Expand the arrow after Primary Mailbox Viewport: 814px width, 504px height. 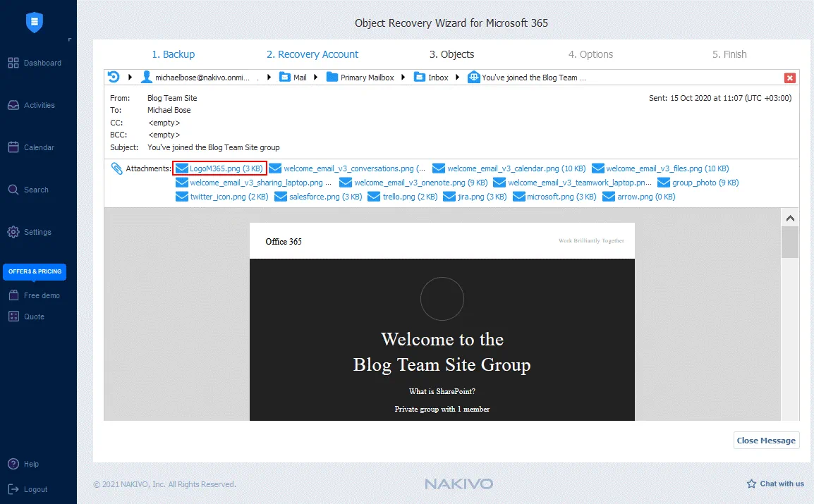coord(403,78)
